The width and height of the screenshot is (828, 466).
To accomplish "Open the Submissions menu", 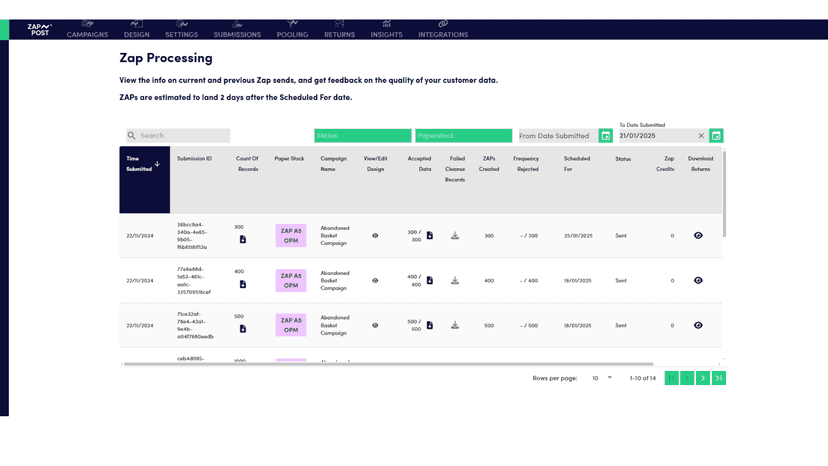I will point(237,30).
